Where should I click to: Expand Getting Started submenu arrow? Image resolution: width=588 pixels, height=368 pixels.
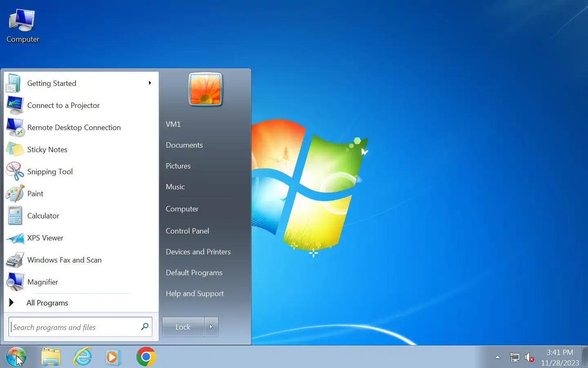pos(150,83)
